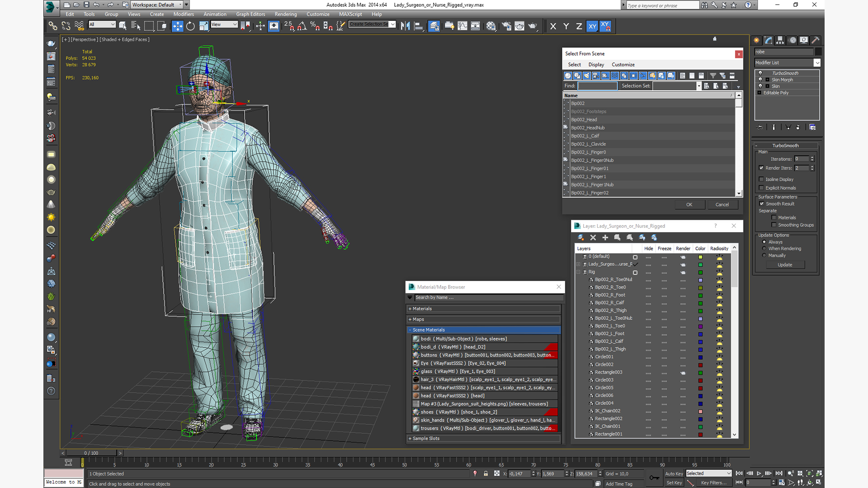Screen dimensions: 868x488
Task: Activate Select and Move tool
Action: [177, 26]
